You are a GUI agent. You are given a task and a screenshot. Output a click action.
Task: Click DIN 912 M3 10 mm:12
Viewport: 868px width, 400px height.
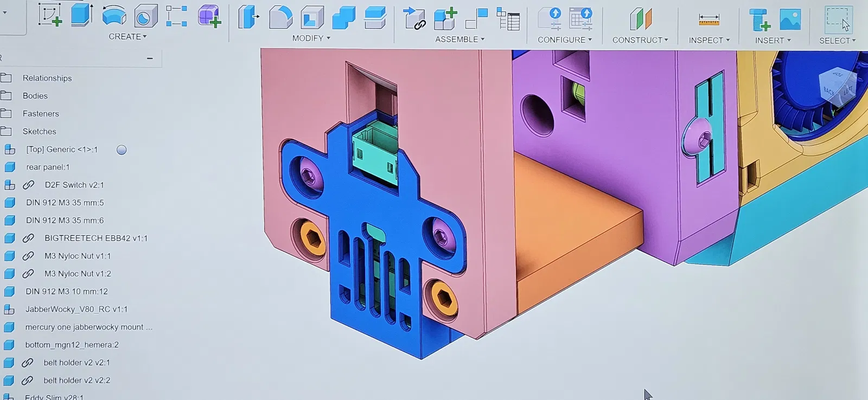[67, 292]
